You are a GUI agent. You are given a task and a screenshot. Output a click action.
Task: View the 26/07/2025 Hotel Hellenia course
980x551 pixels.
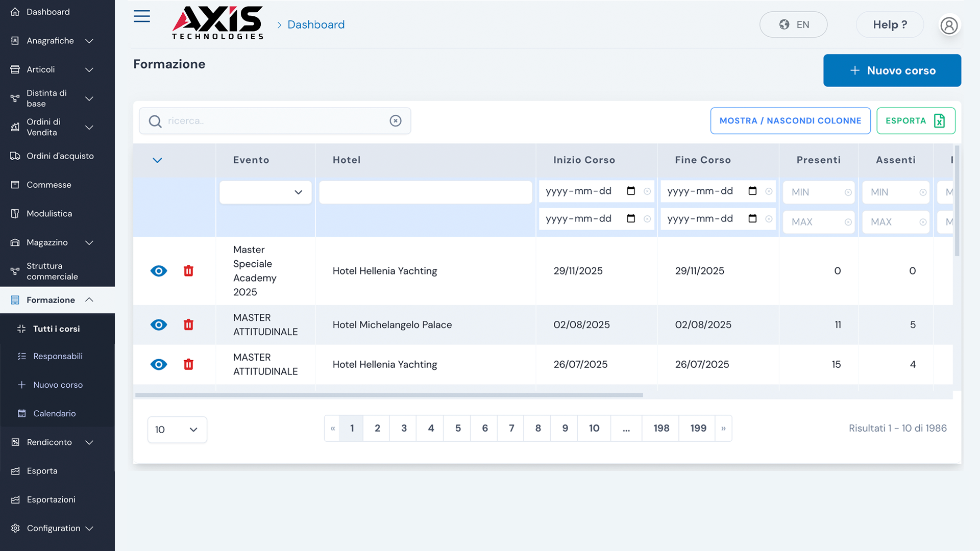tap(159, 365)
